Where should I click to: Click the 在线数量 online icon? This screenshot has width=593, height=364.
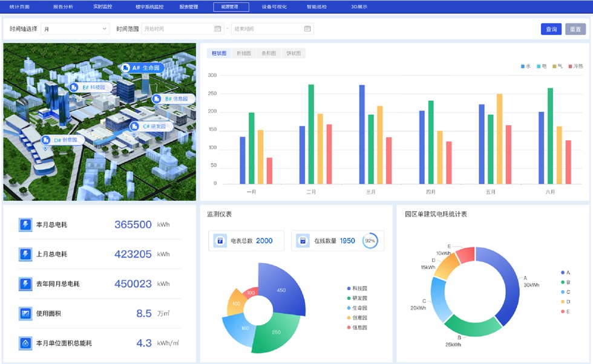click(x=303, y=241)
